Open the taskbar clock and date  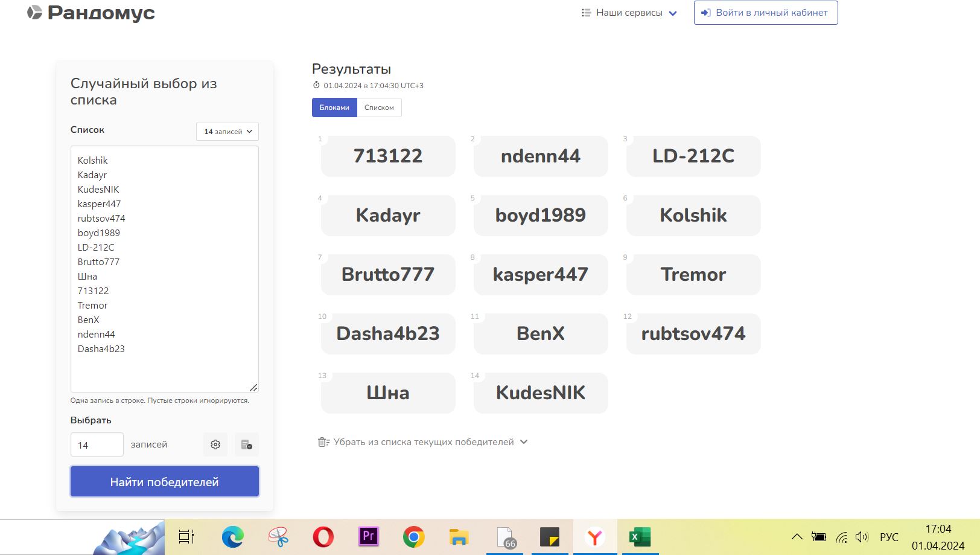(938, 537)
